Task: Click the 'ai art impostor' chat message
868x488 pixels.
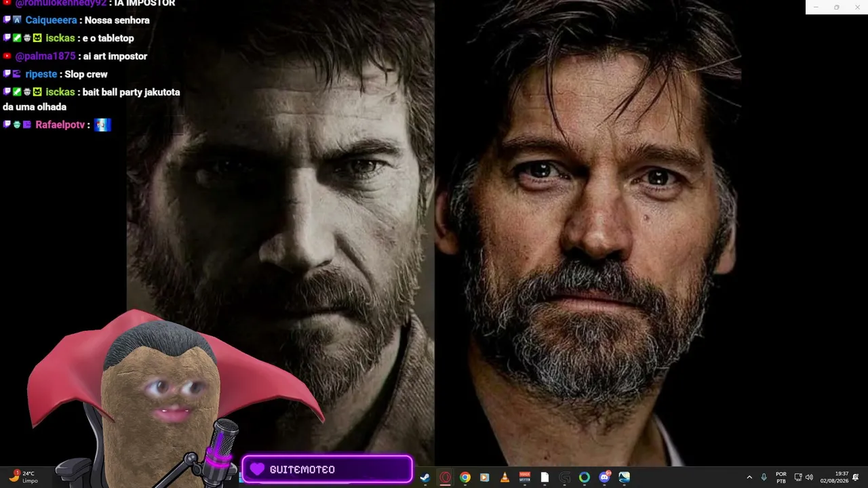Action: [115, 56]
